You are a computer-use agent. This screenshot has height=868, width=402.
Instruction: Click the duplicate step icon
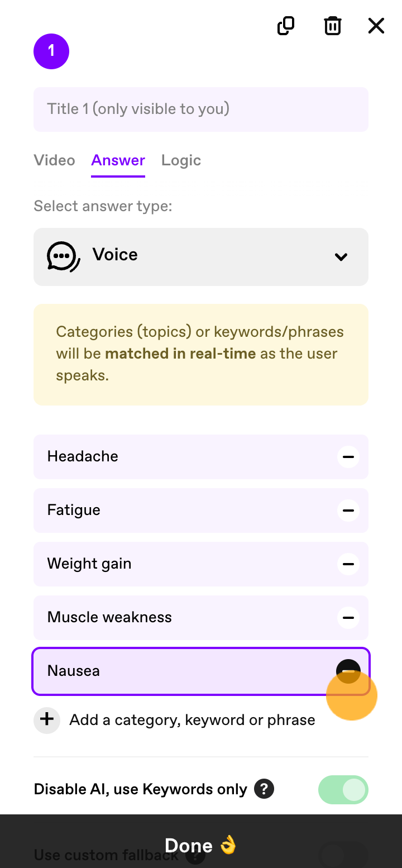click(286, 26)
